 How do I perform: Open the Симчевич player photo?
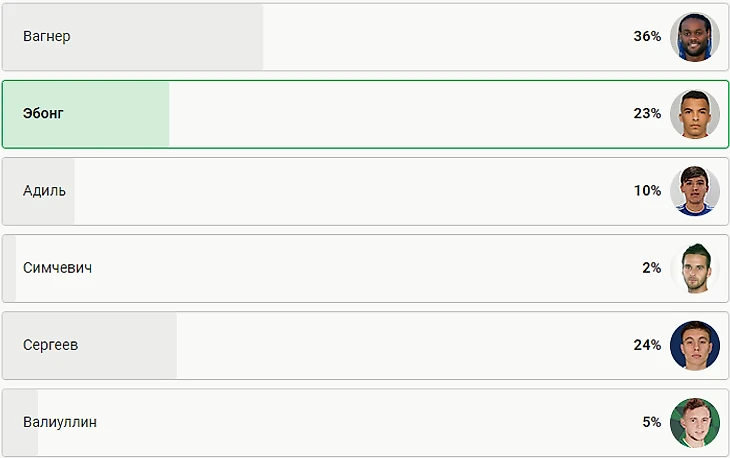pyautogui.click(x=695, y=268)
